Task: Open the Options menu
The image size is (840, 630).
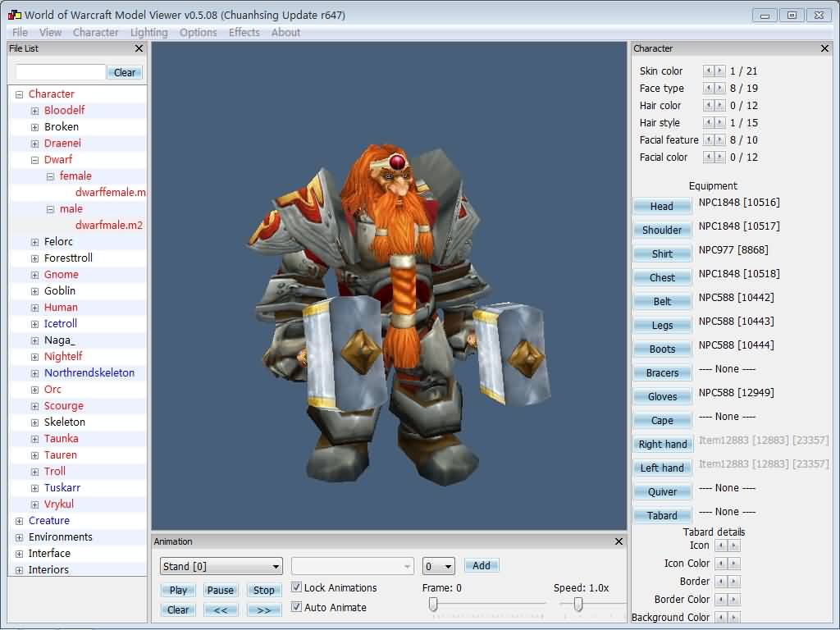Action: tap(199, 32)
